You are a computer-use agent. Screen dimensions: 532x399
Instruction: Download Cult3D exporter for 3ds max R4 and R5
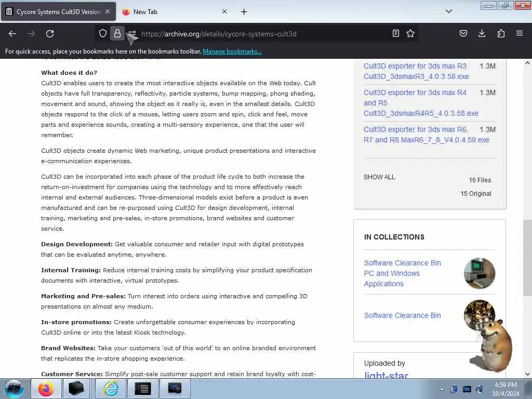pyautogui.click(x=421, y=103)
